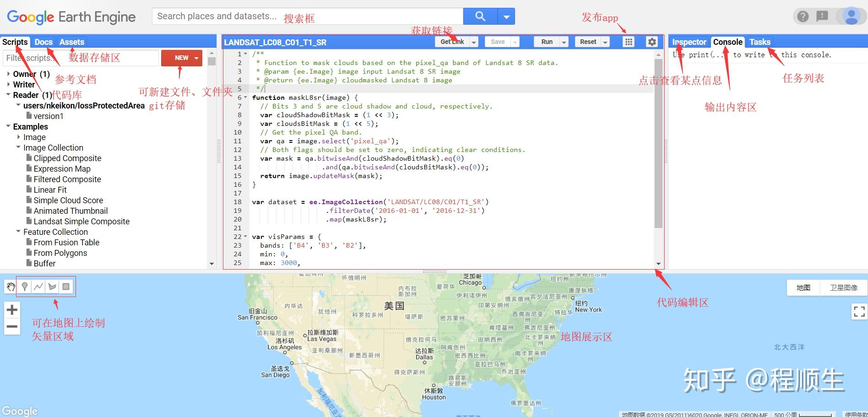The image size is (868, 417).
Task: Open the apps grid icon next to Run
Action: (628, 41)
